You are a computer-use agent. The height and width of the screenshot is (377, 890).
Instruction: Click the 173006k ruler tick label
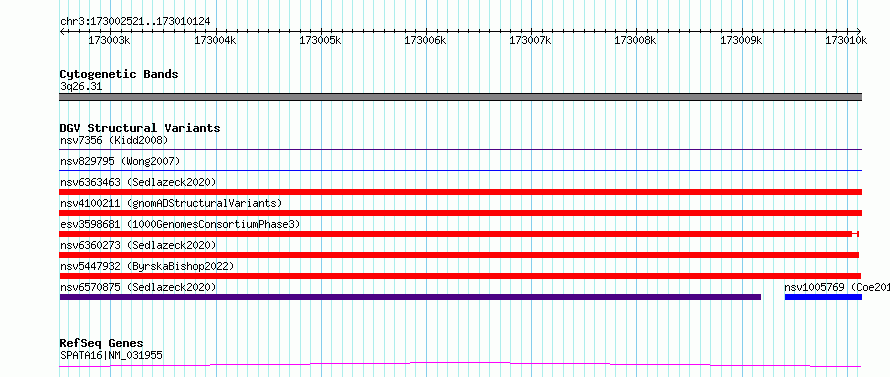pos(425,40)
